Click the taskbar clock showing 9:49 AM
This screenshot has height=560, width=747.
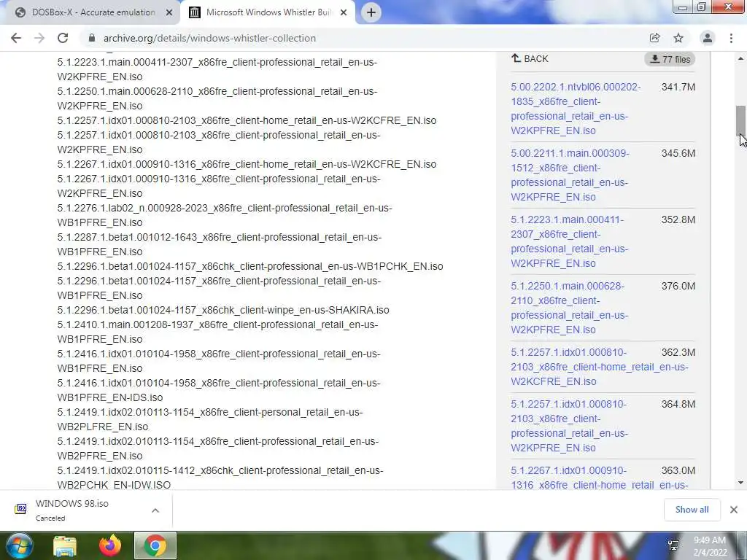tap(710, 546)
